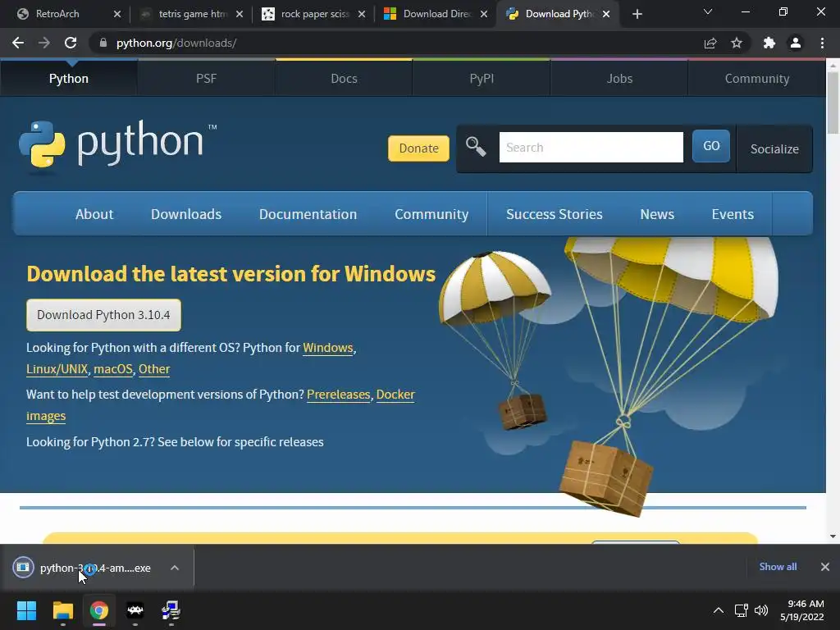Open the clock showing 9:46 AM
The height and width of the screenshot is (630, 840).
pos(802,610)
